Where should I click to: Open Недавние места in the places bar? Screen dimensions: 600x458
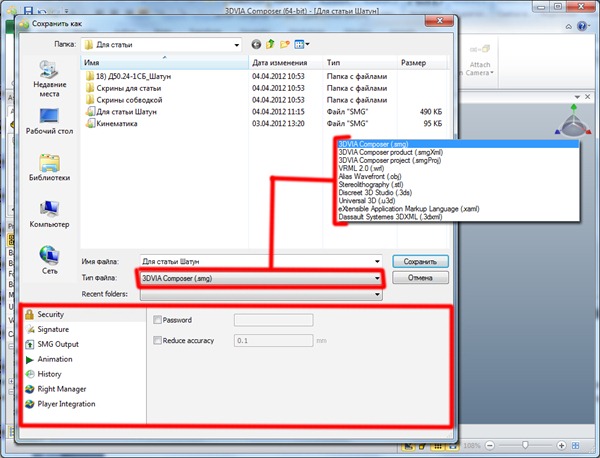(49, 79)
